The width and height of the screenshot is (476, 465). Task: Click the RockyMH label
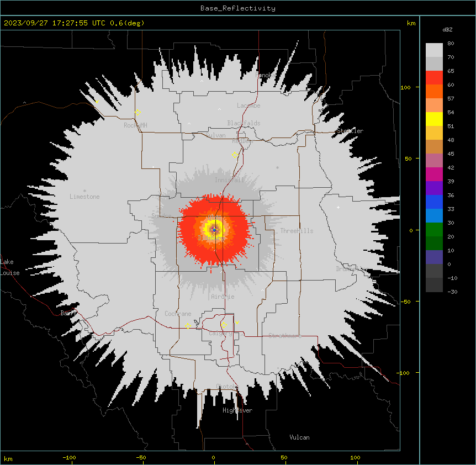135,125
